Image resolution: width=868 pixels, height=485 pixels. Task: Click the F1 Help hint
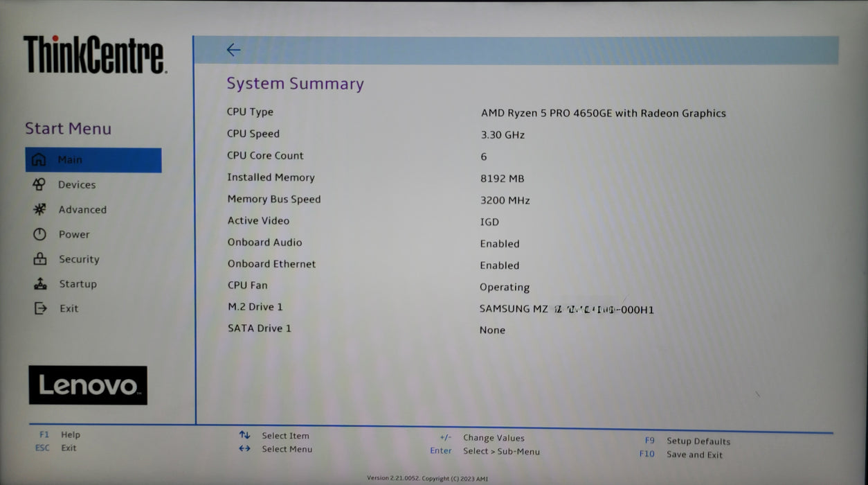[60, 435]
